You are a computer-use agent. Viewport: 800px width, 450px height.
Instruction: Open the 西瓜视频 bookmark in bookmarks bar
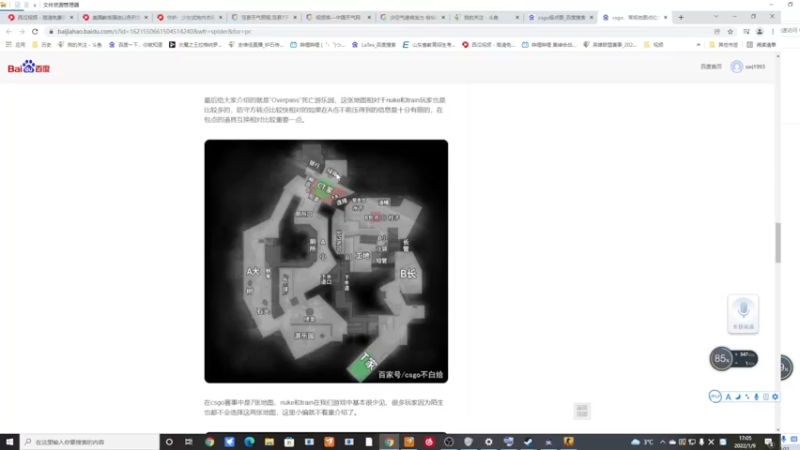pos(488,44)
